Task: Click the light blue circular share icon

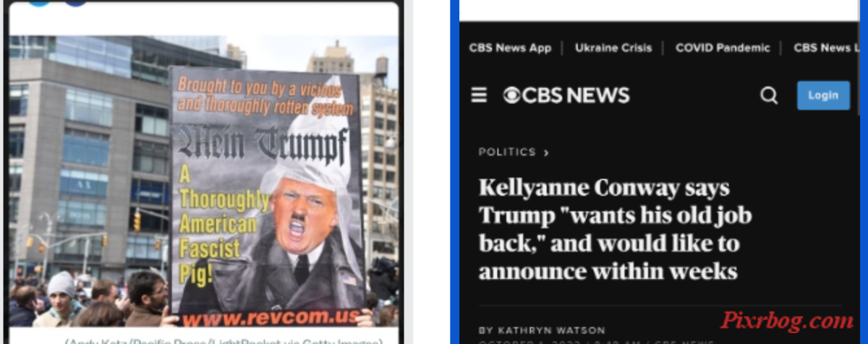Action: coord(38,2)
